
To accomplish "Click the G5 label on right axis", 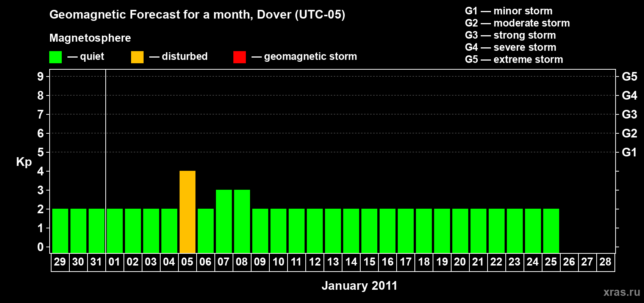I will pos(630,77).
